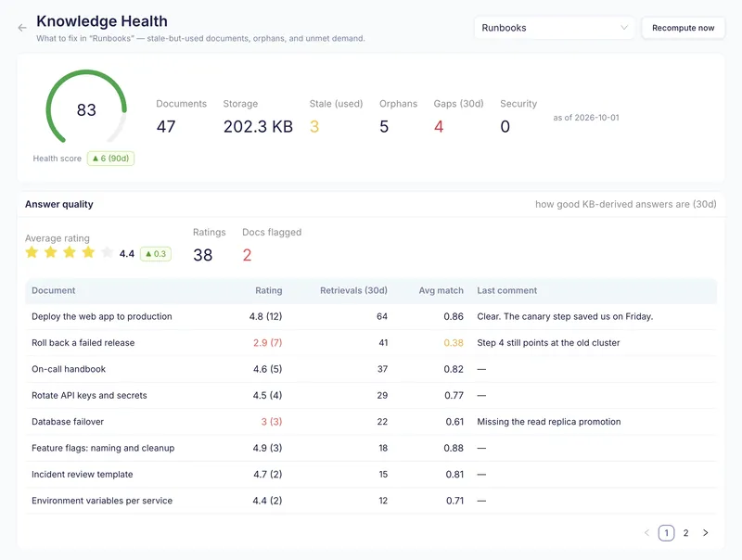Sort by the Rating column header
742x560 pixels.
coord(268,290)
